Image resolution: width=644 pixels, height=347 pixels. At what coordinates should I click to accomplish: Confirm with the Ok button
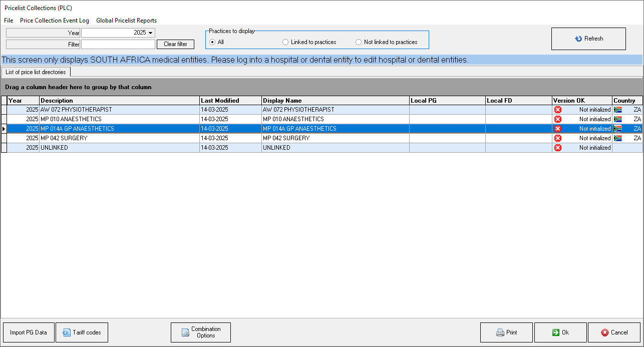(560, 332)
